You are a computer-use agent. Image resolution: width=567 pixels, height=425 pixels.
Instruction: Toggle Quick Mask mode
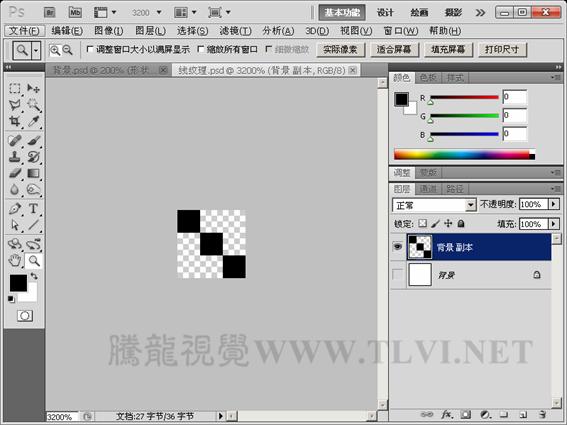pyautogui.click(x=25, y=316)
